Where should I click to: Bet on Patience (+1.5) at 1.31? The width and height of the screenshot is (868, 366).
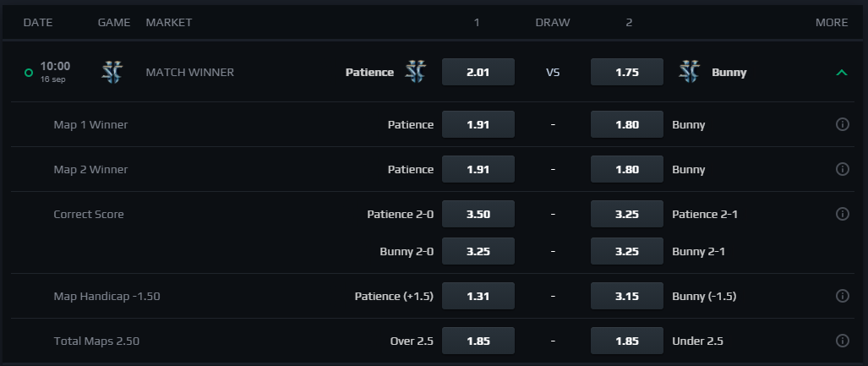478,296
